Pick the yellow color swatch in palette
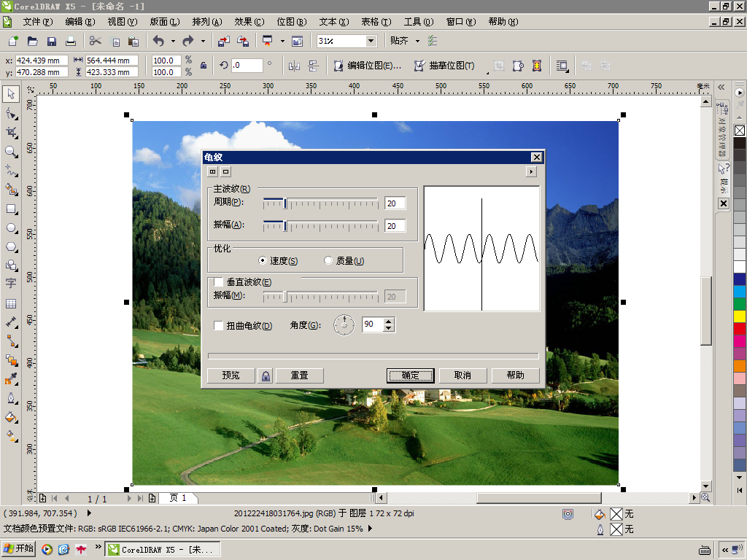 (x=740, y=316)
